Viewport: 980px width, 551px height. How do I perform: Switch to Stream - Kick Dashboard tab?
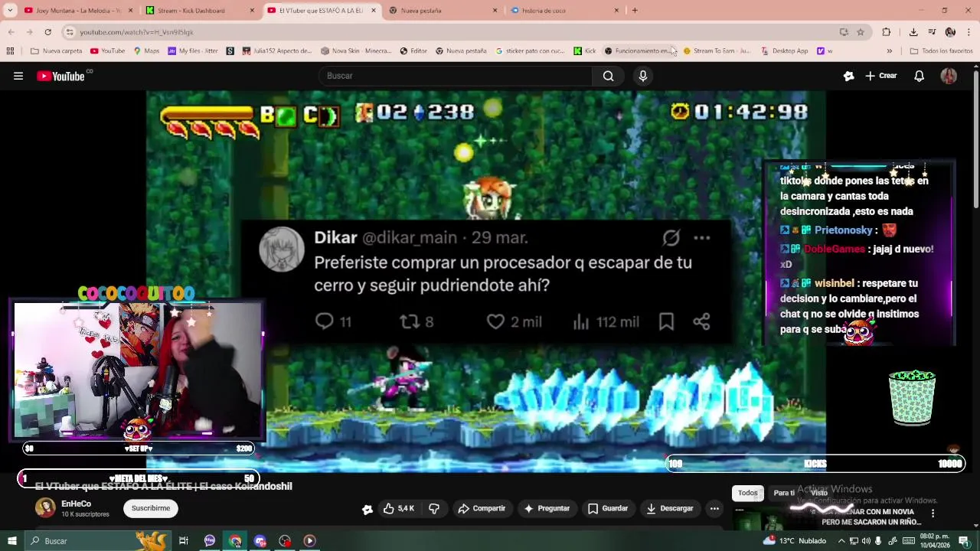pos(191,11)
